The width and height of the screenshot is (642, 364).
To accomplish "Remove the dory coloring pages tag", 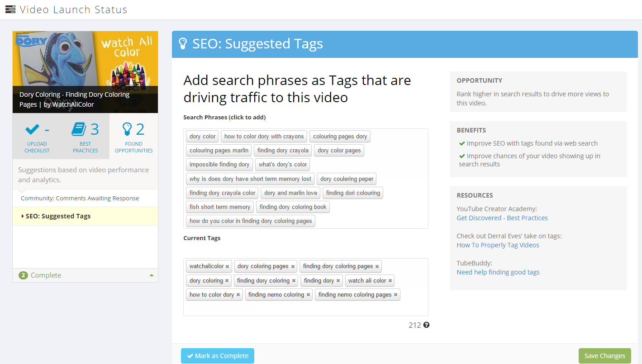I will (x=293, y=267).
